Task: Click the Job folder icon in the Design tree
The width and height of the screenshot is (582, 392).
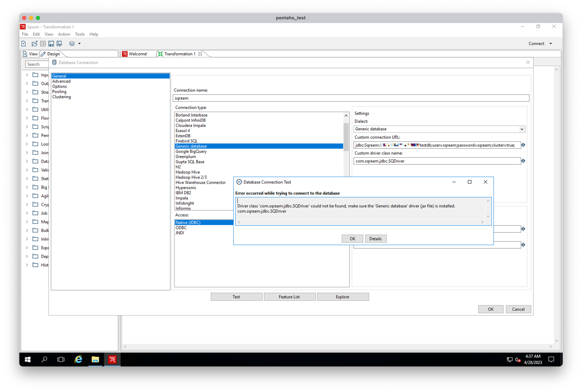Action: pos(35,213)
